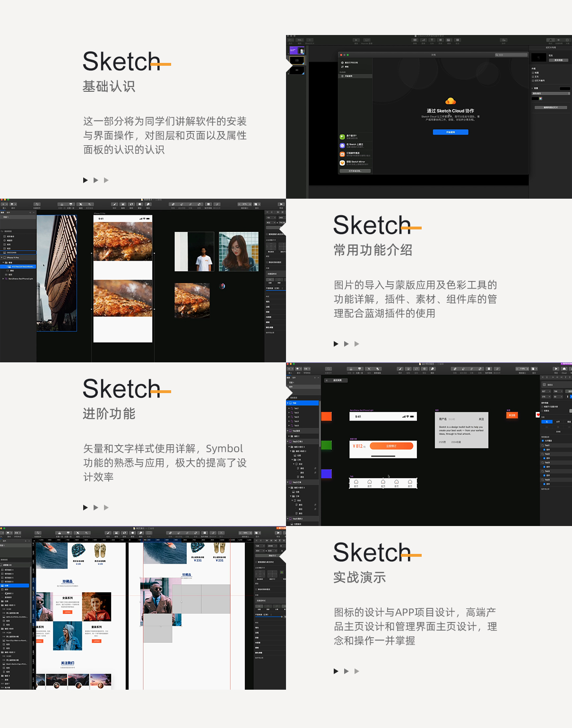Enable the 背景色 checkbox in the TAB symbol inspector
572x728 pixels.
[543, 411]
